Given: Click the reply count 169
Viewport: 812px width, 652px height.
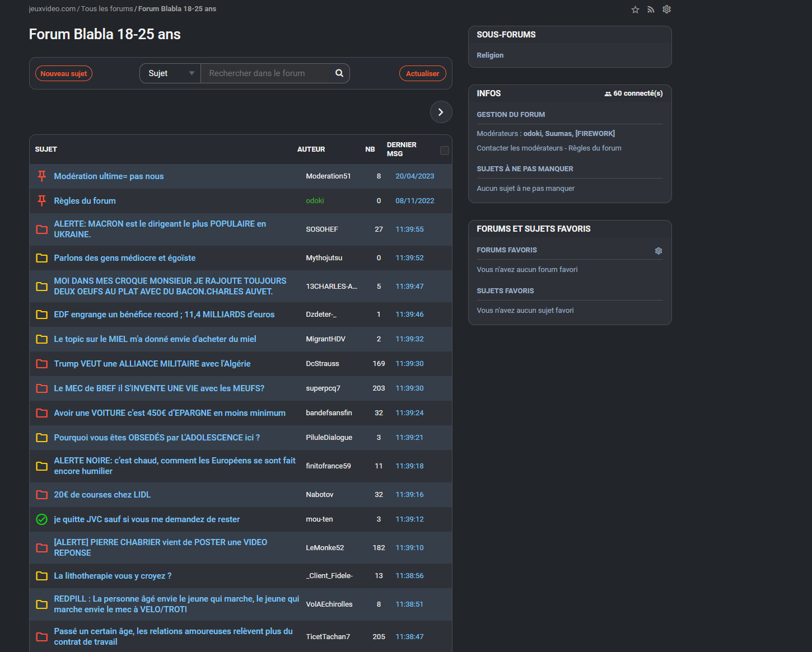Looking at the screenshot, I should [379, 364].
